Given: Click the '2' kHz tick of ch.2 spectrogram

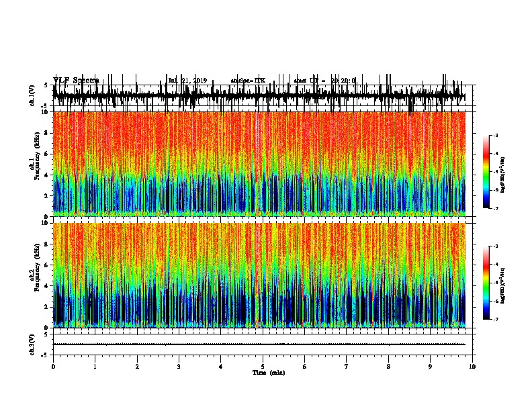Looking at the screenshot, I should [x=46, y=307].
